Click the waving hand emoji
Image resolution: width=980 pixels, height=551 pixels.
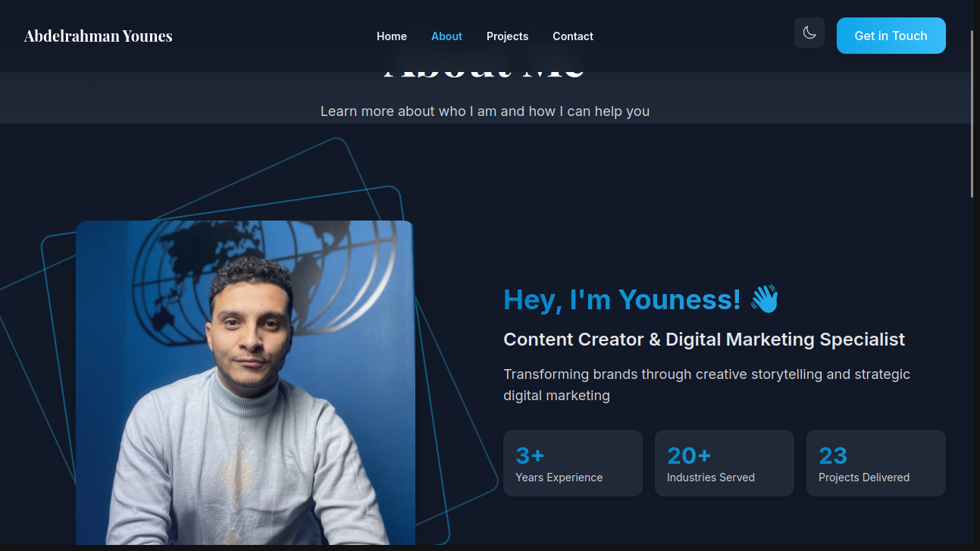(765, 299)
